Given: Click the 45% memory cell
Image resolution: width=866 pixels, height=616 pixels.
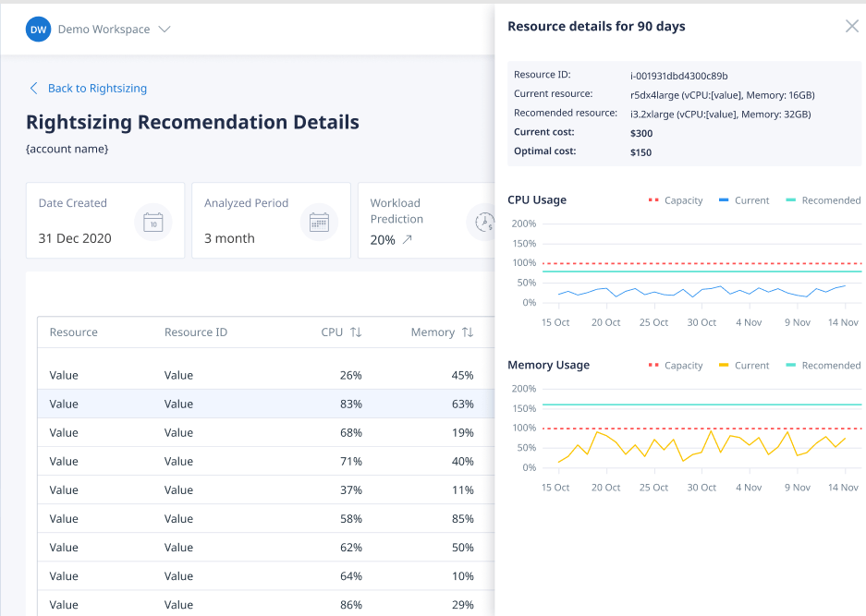Looking at the screenshot, I should click(462, 375).
